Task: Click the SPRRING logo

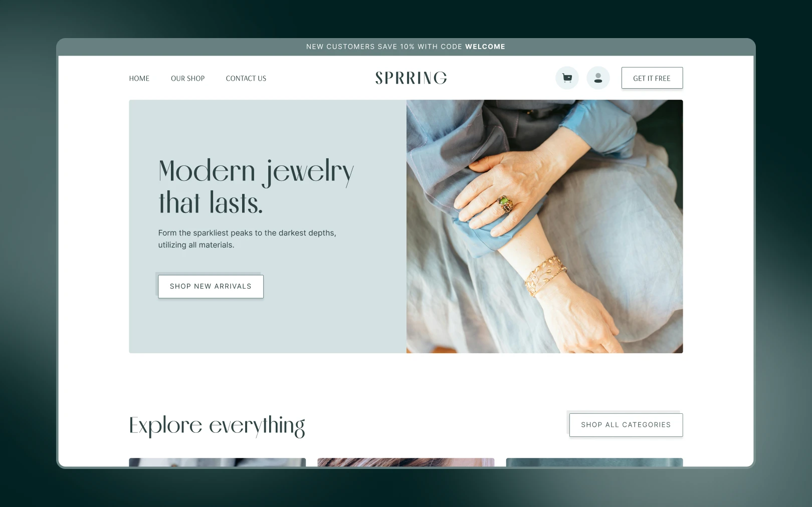Action: click(411, 78)
